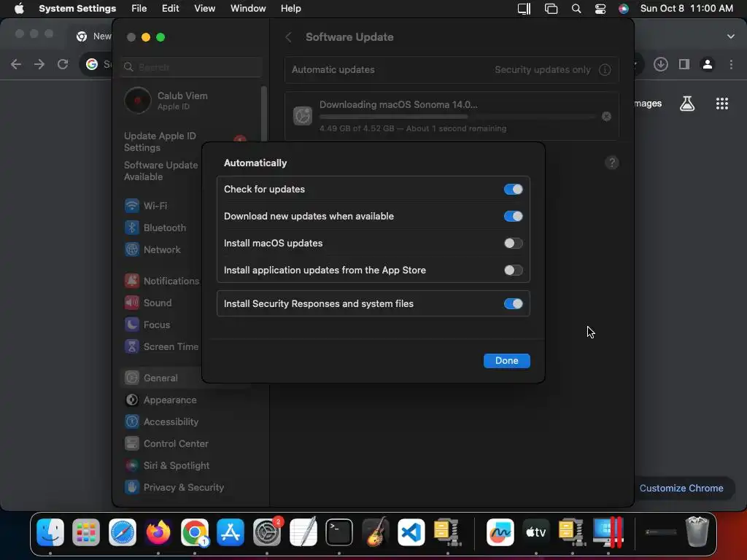Open the Network globe icon in the sidebar
This screenshot has height=560, width=747.
click(132, 249)
